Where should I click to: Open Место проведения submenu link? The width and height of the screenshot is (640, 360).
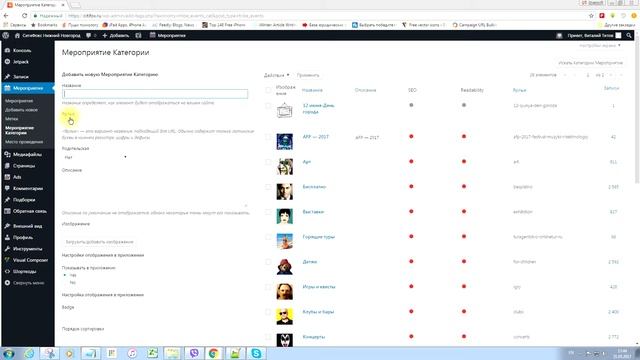24,142
